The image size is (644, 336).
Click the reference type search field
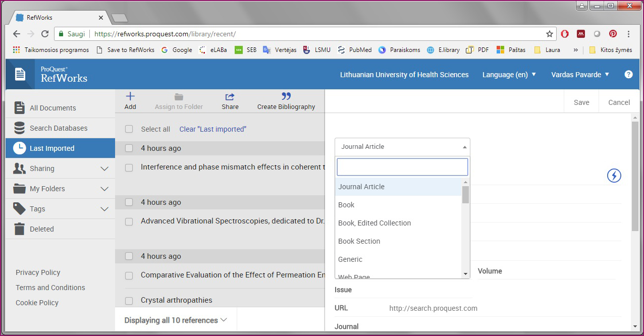(x=402, y=167)
